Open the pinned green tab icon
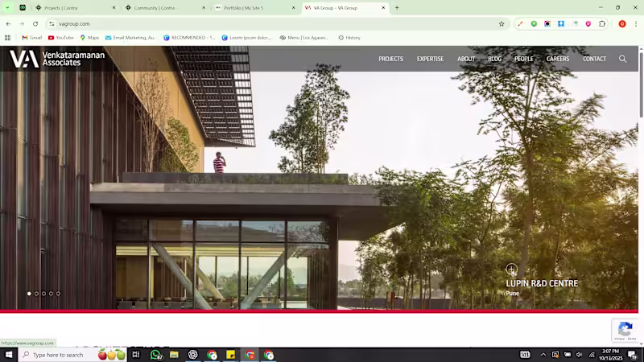The width and height of the screenshot is (644, 362). pyautogui.click(x=23, y=7)
